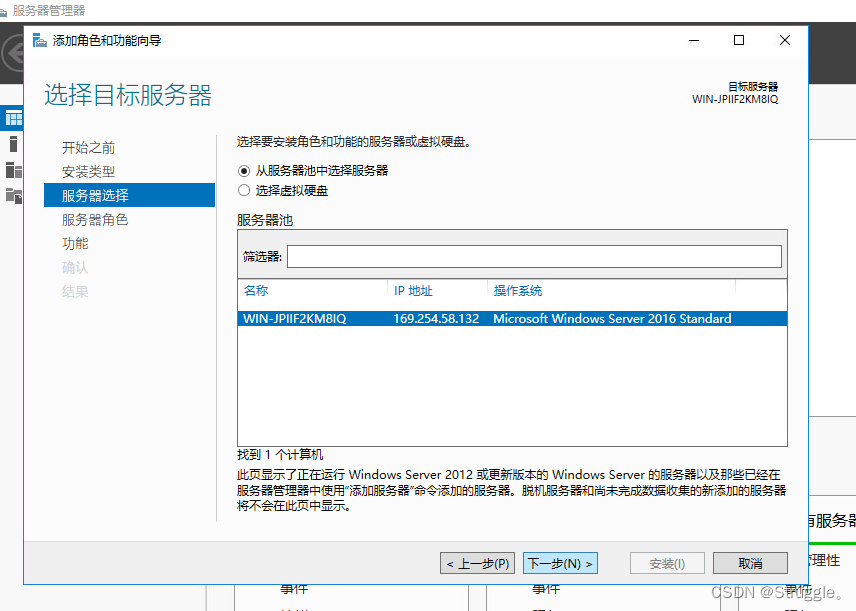The width and height of the screenshot is (856, 611).
Task: Go to 服务器角色 wizard step
Action: pos(95,220)
